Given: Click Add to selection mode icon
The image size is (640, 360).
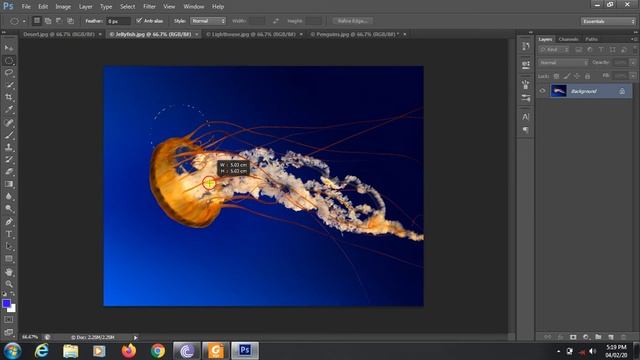Looking at the screenshot, I should tap(48, 21).
